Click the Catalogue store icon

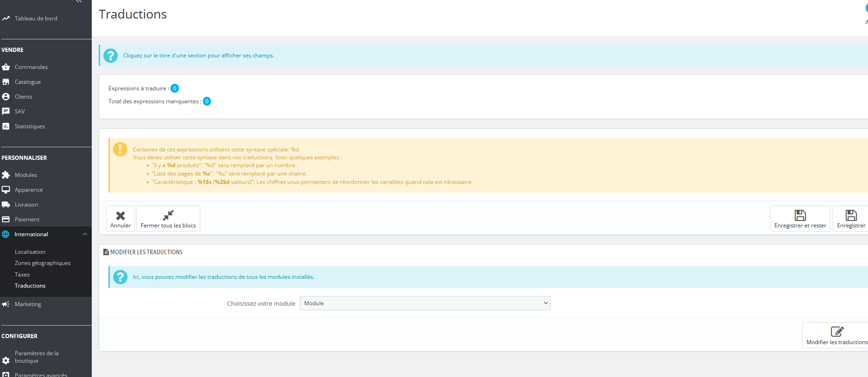point(6,82)
